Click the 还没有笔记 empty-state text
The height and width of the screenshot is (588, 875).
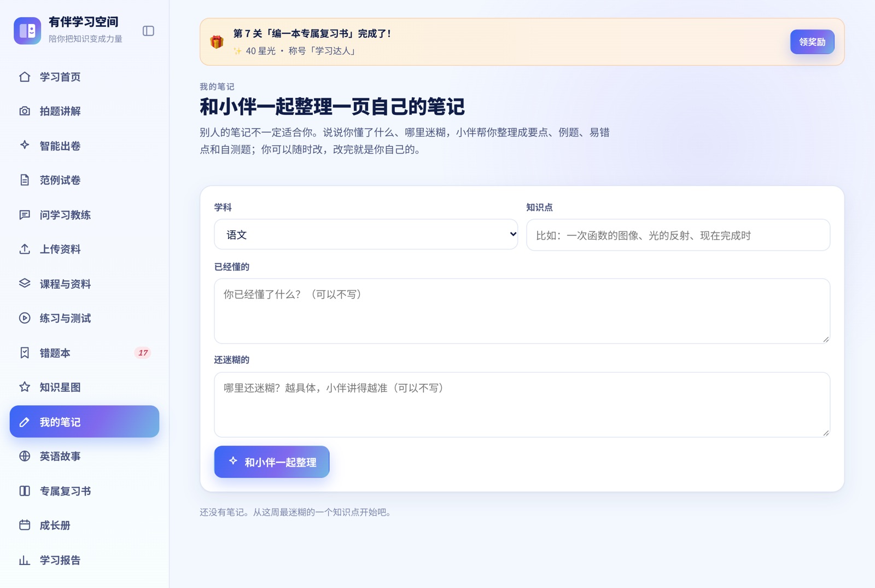tap(295, 513)
